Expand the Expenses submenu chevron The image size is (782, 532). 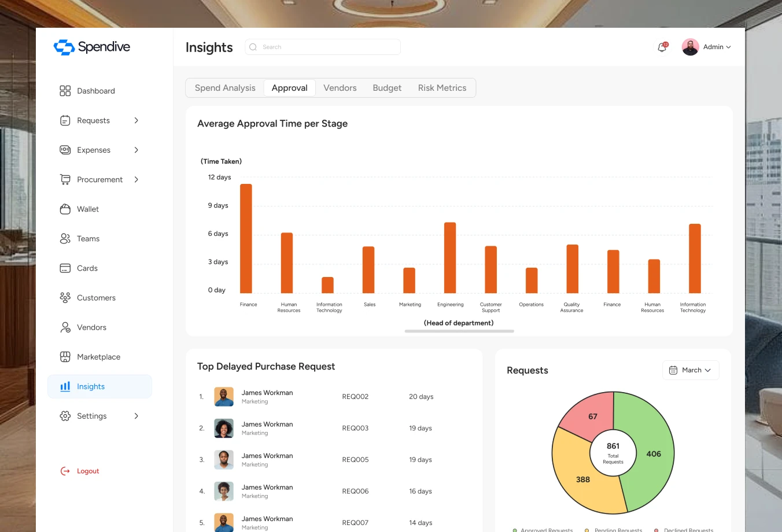pos(137,150)
